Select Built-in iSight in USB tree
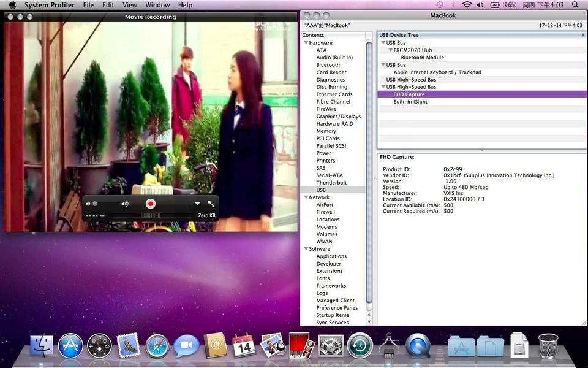 coord(410,102)
